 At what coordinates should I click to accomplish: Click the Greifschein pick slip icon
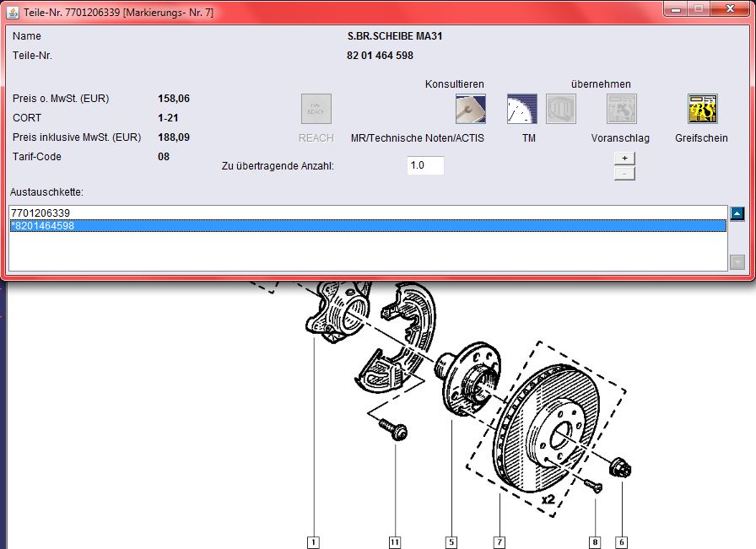point(702,109)
